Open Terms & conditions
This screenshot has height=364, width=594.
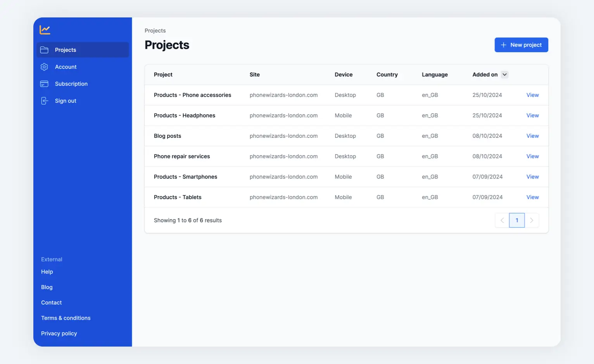pyautogui.click(x=66, y=318)
